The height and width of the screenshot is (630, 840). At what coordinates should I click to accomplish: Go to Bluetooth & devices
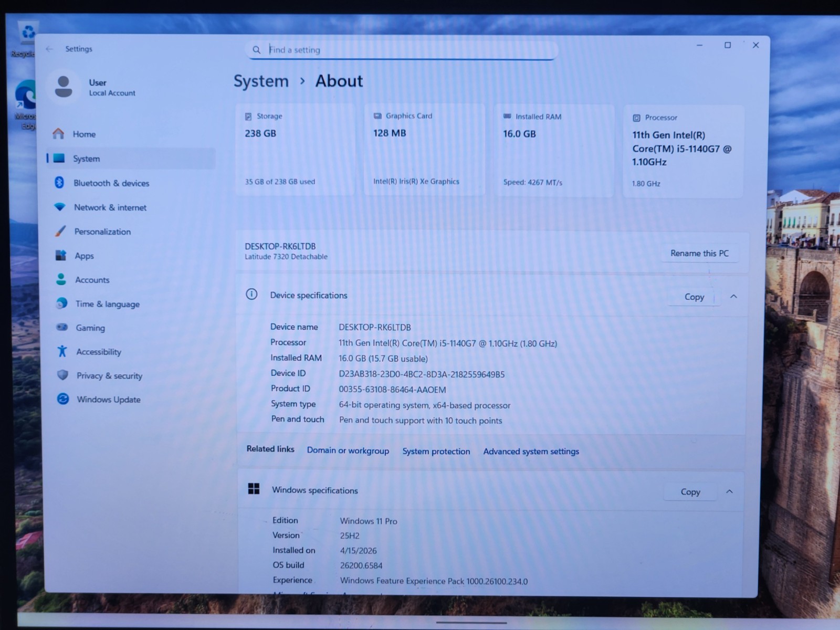coord(131,183)
